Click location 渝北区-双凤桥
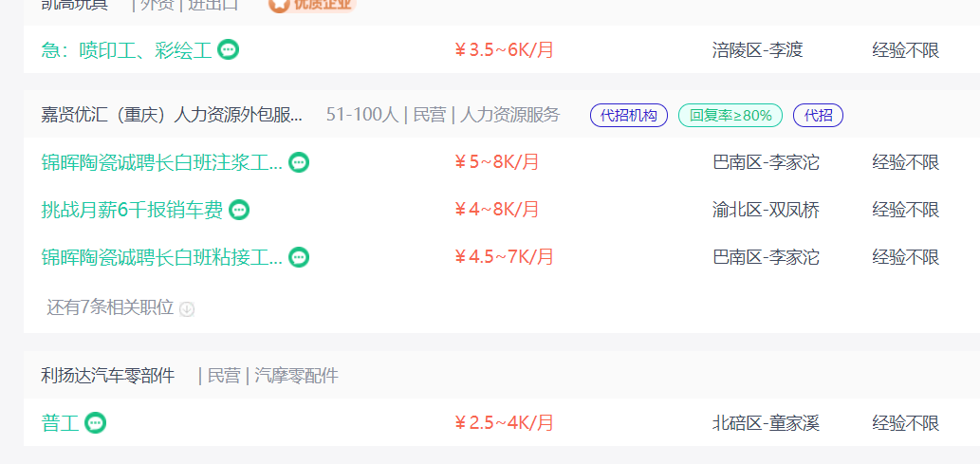980x464 pixels. point(766,210)
